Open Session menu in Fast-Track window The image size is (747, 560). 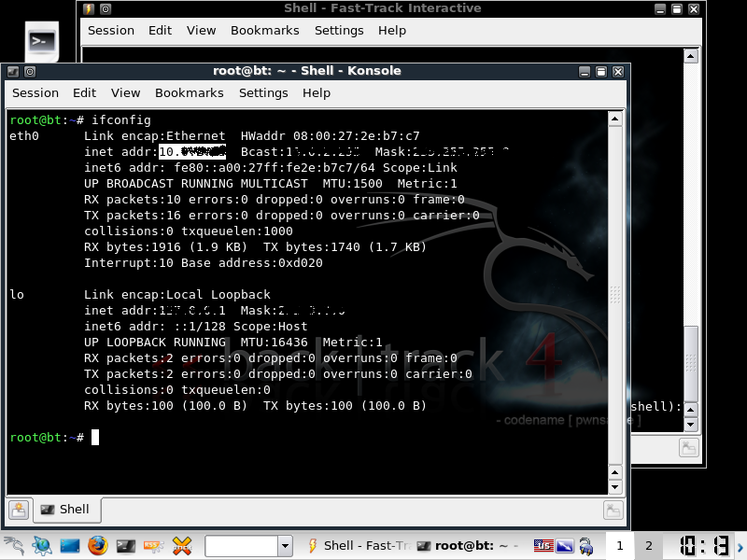(x=111, y=31)
